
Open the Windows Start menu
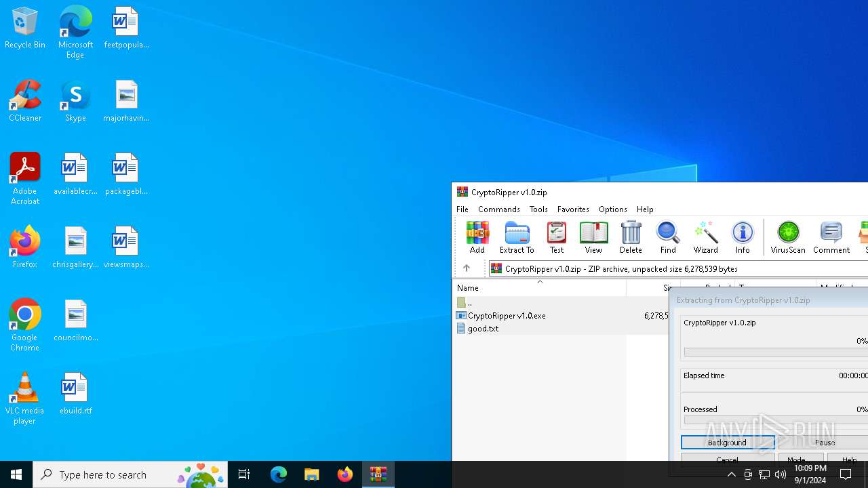16,474
